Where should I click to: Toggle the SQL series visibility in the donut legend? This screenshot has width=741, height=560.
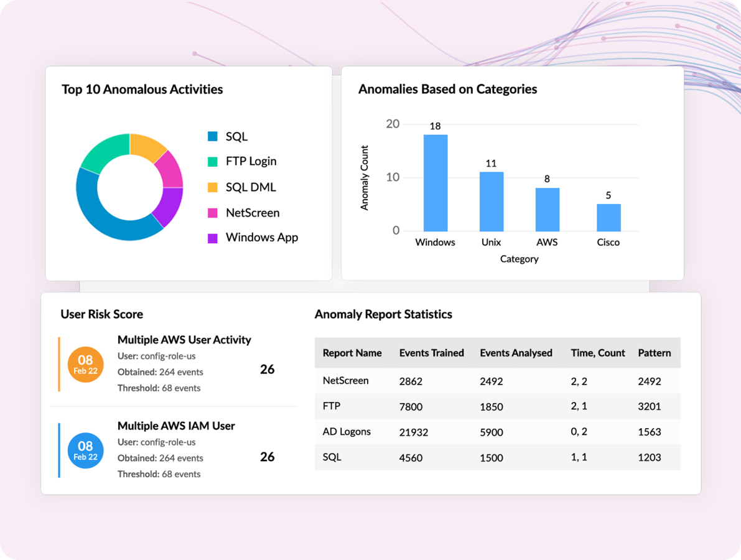click(212, 136)
